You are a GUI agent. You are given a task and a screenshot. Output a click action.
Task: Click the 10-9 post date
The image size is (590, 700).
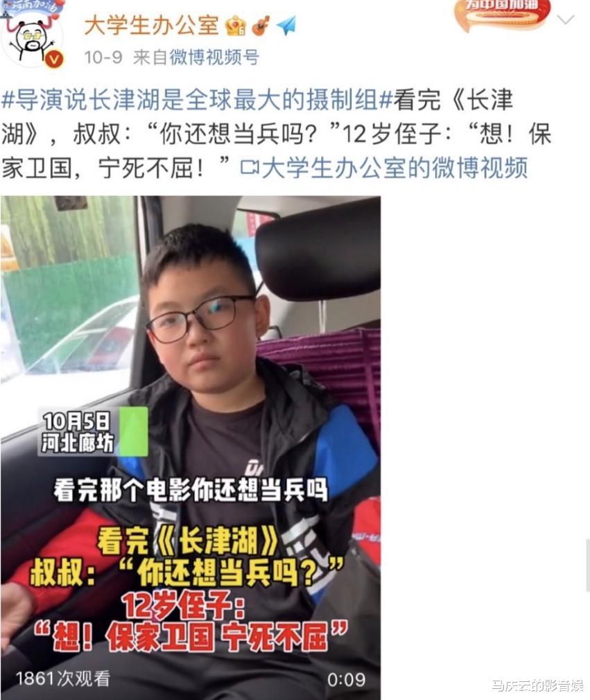103,57
